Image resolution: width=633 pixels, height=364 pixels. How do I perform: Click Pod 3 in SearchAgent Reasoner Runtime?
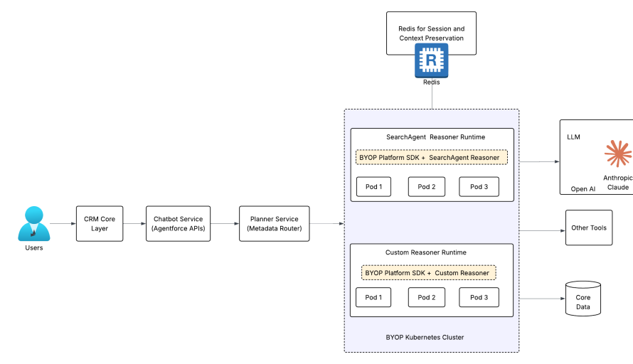[479, 186]
